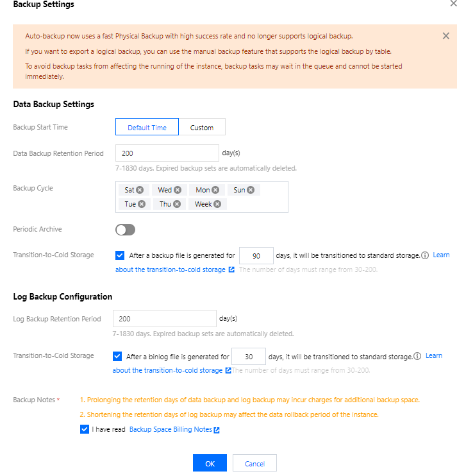Remove the Wed tag from Backup Cycle
This screenshot has height=476, width=466.
[x=178, y=190]
